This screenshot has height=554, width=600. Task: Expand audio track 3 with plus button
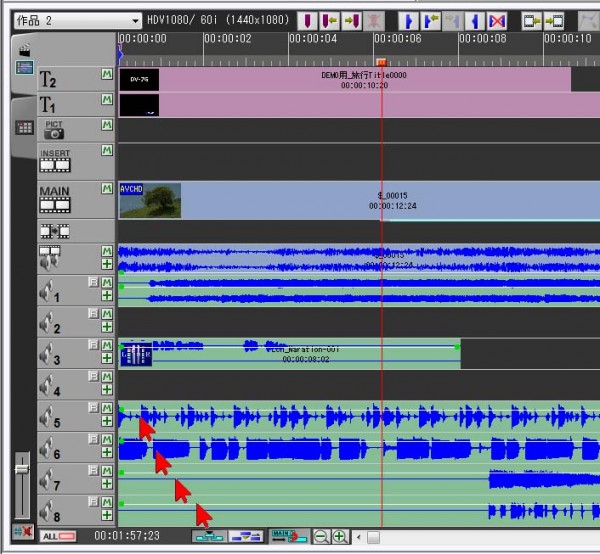click(x=107, y=358)
